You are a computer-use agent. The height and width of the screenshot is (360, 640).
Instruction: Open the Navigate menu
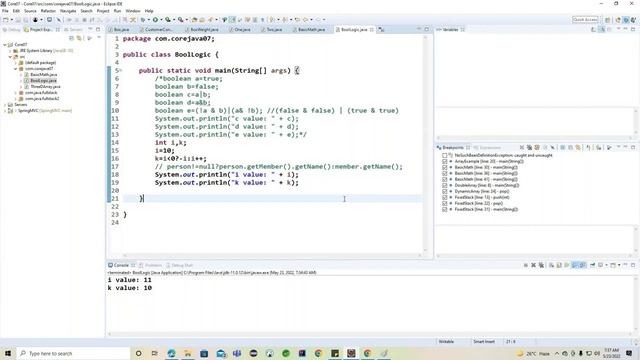click(x=68, y=11)
